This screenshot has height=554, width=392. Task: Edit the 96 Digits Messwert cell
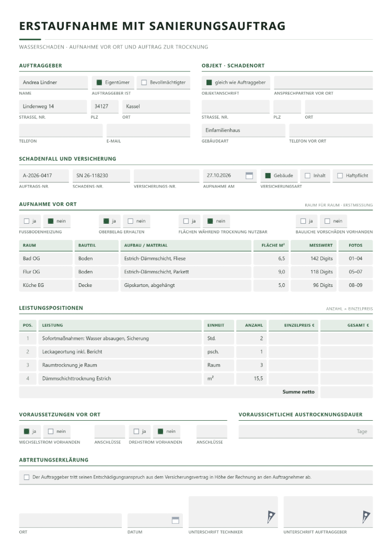[314, 285]
